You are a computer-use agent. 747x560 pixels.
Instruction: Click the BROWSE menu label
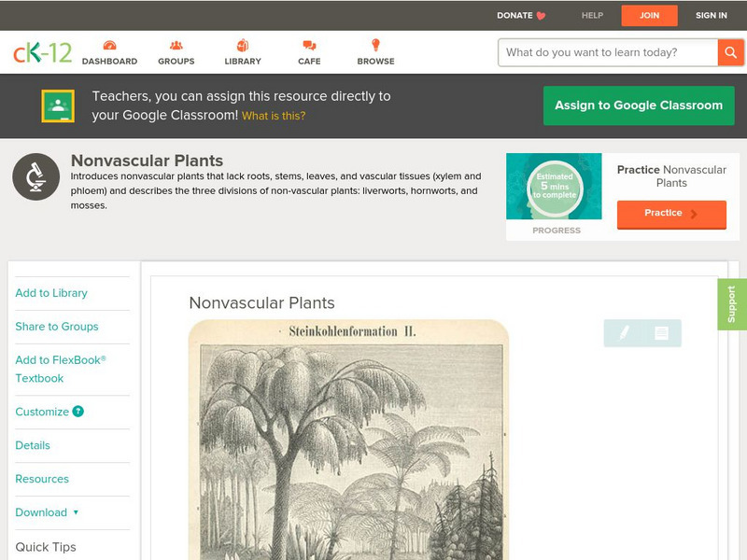pos(376,62)
